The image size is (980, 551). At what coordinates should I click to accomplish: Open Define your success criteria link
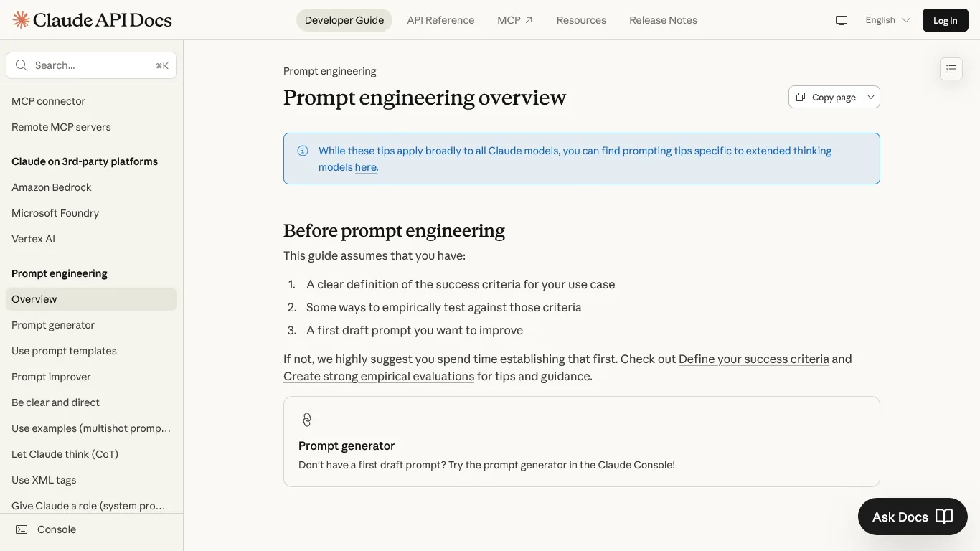754,359
